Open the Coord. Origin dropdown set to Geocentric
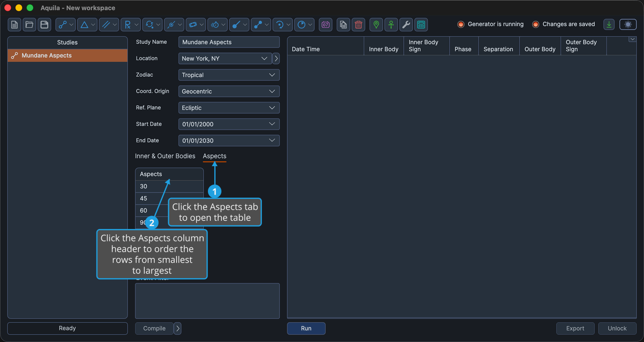 click(229, 91)
